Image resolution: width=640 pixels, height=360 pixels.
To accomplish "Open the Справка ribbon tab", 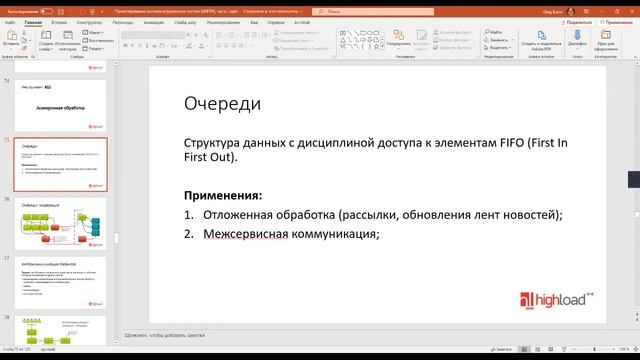I will [276, 22].
